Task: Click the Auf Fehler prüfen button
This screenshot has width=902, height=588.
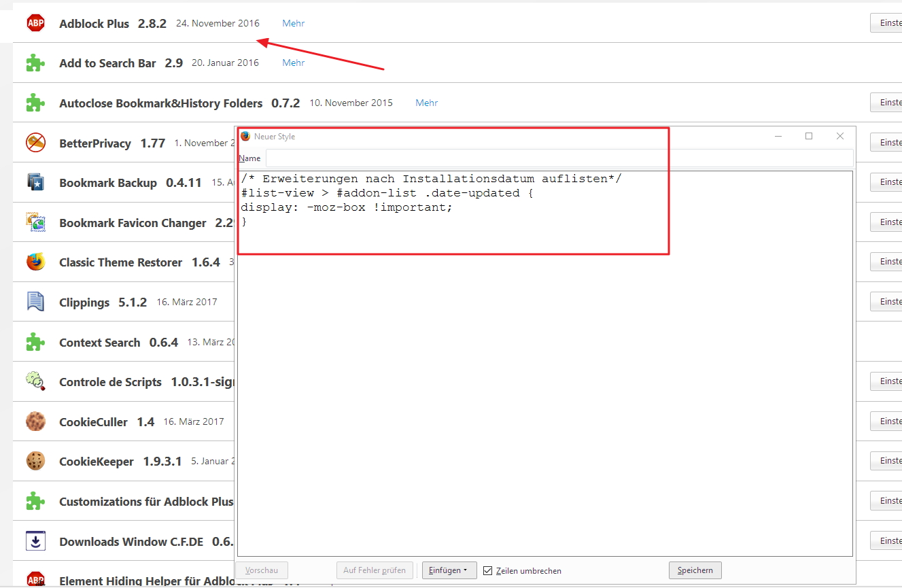Action: click(375, 570)
